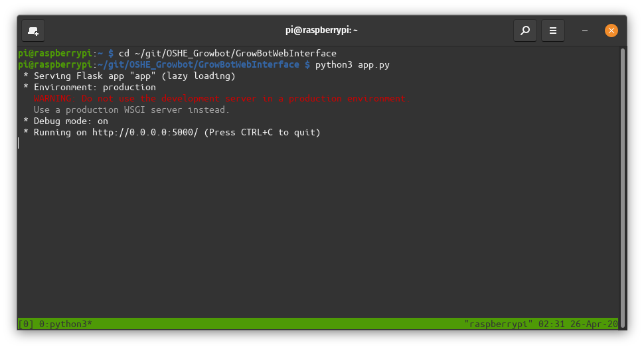Click the [0] tmux session indicator
This screenshot has height=349, width=644.
coord(26,324)
